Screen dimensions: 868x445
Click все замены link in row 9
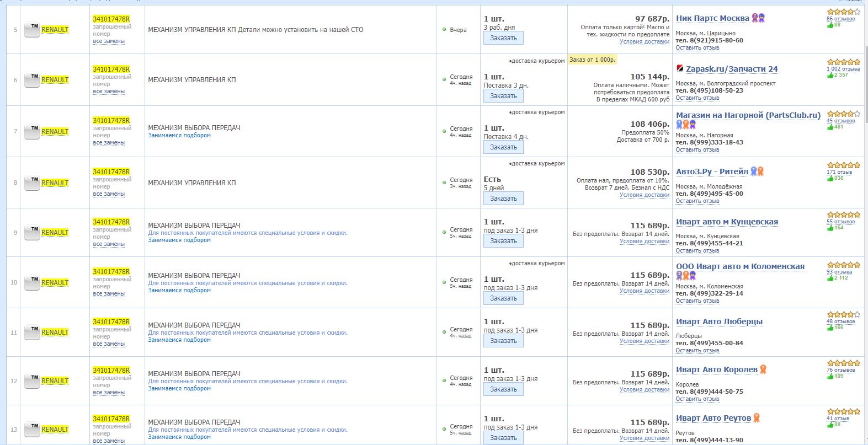click(109, 244)
